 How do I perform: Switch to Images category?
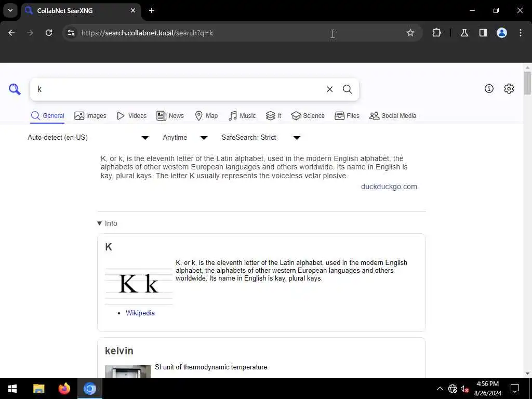[90, 116]
